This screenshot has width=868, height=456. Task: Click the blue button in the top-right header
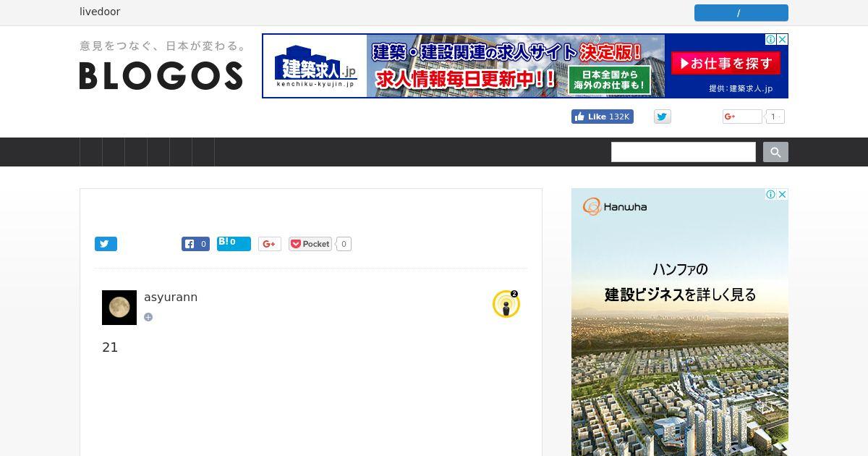pos(741,13)
